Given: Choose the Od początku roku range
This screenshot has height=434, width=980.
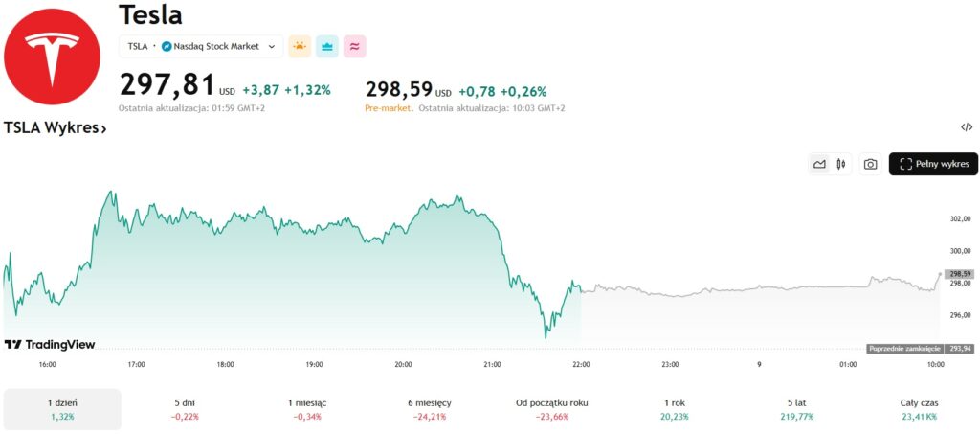Looking at the screenshot, I should [x=551, y=409].
